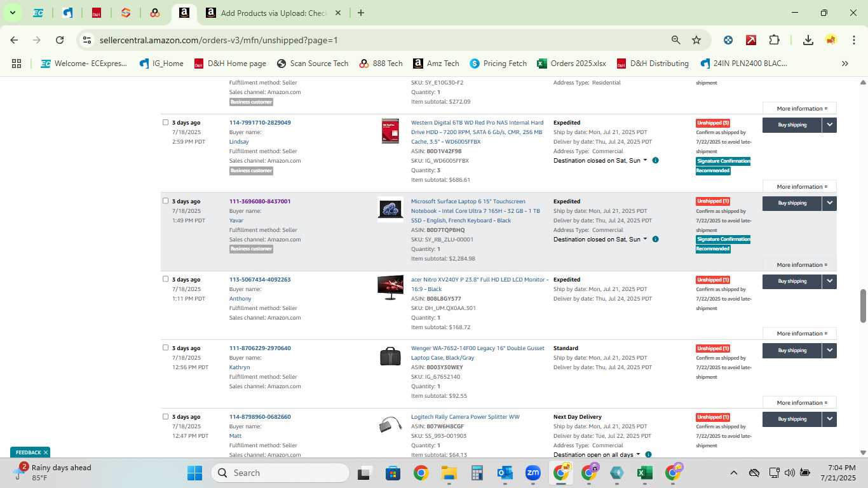The height and width of the screenshot is (488, 868).
Task: Click the browser back arrow
Action: pos(14,40)
